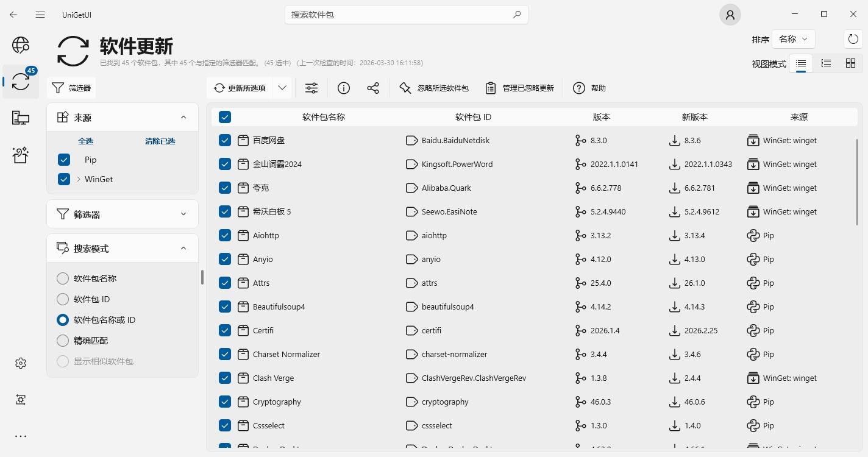Click search magnifier icon in search box
868x457 pixels.
517,15
